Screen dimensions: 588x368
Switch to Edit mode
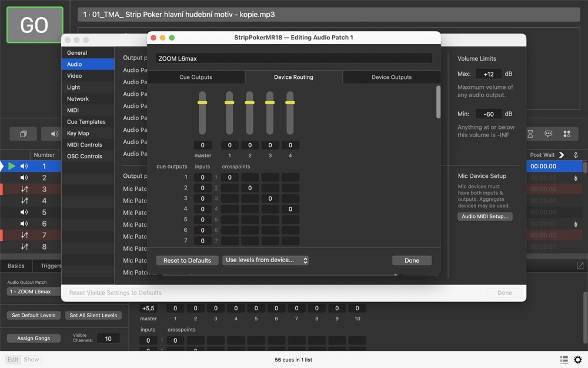point(13,360)
